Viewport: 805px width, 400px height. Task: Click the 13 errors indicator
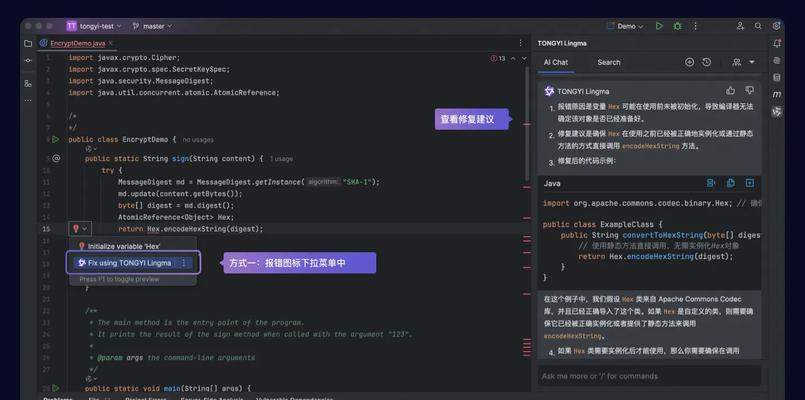pyautogui.click(x=497, y=59)
